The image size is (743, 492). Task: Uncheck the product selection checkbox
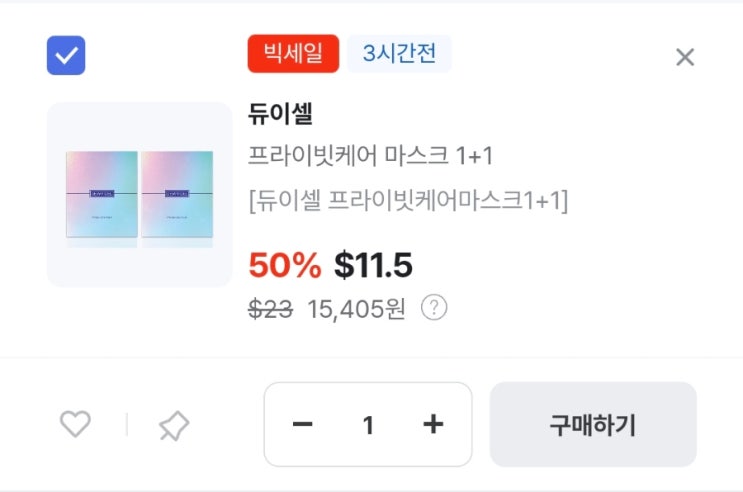pyautogui.click(x=66, y=56)
